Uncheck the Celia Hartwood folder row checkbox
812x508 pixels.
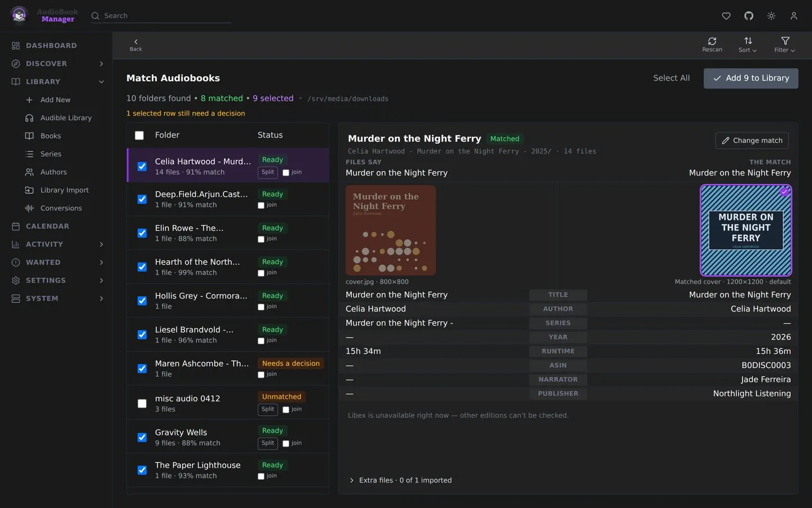click(x=142, y=167)
